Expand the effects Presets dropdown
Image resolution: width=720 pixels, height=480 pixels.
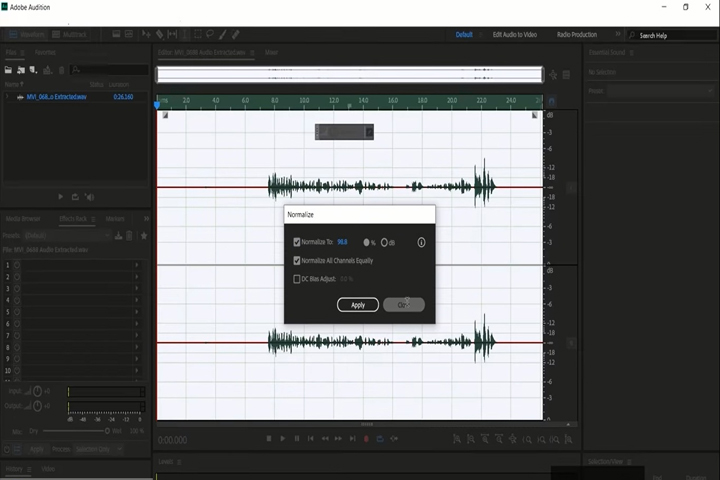[x=67, y=236]
